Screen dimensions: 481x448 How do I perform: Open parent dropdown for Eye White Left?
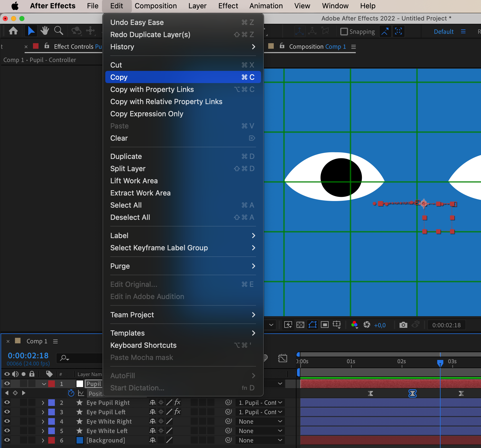[x=260, y=431]
